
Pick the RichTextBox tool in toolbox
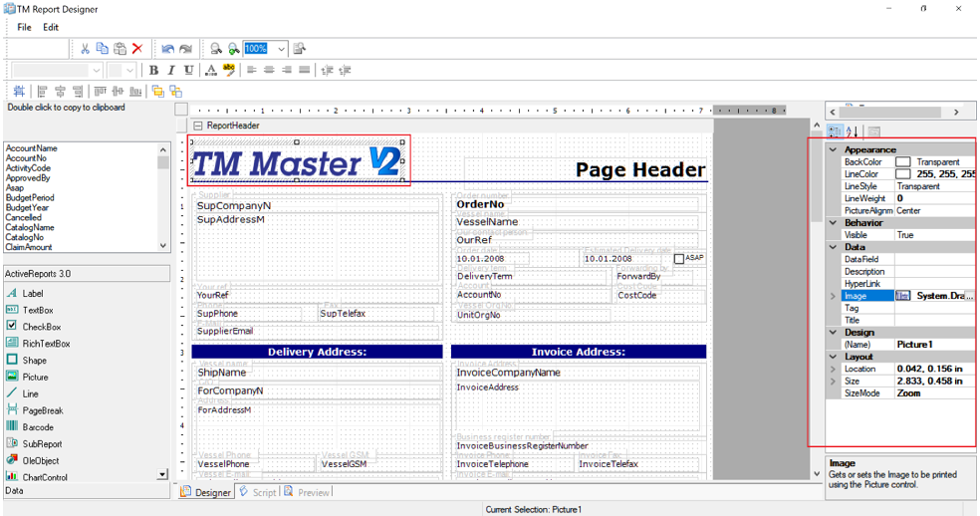46,344
